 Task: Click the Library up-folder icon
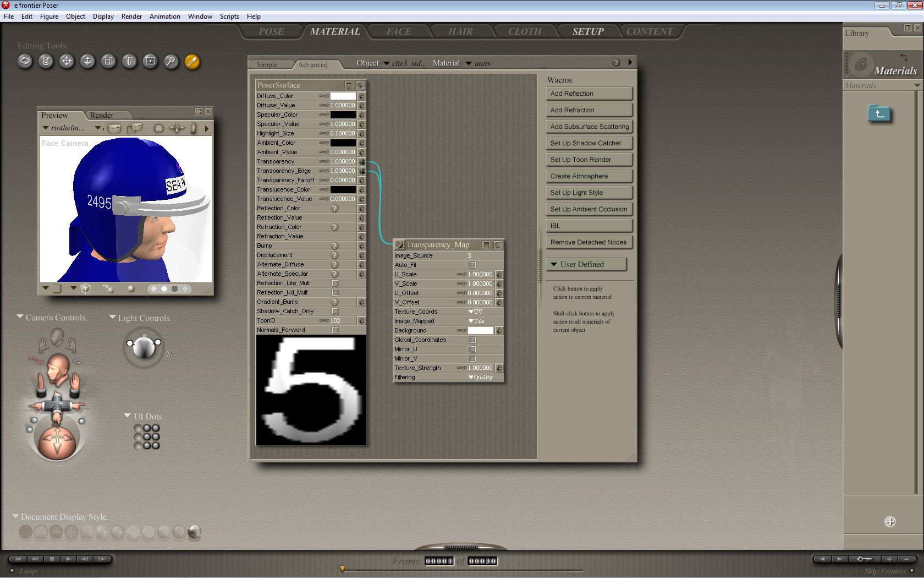[x=879, y=113]
